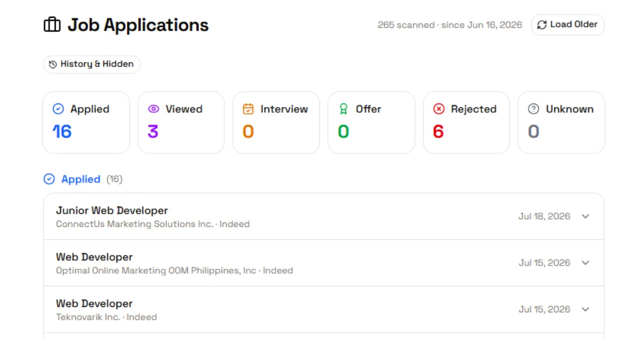Click the Jul 15, 2026 date in Optimal Online row
This screenshot has width=644, height=338.
click(544, 263)
